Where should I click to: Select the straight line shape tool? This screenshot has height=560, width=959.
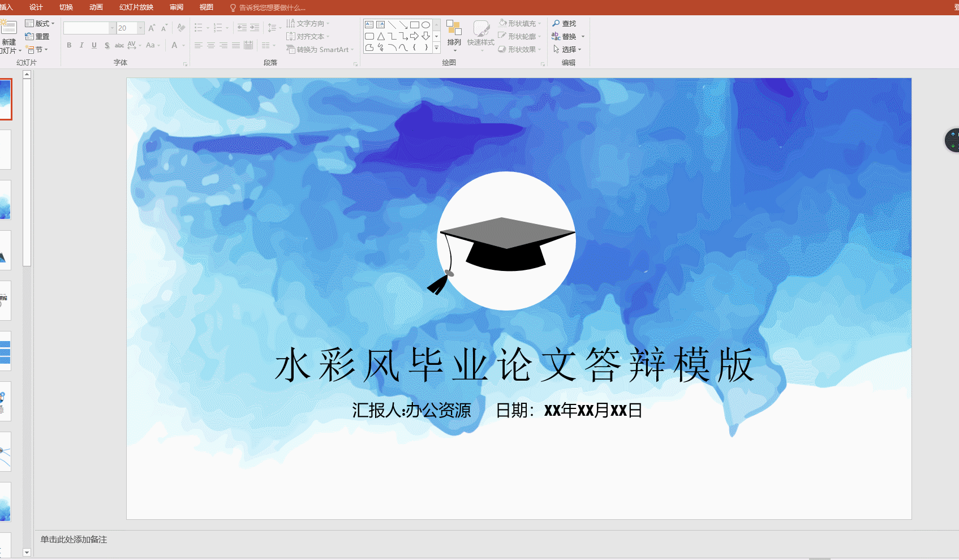(x=392, y=25)
